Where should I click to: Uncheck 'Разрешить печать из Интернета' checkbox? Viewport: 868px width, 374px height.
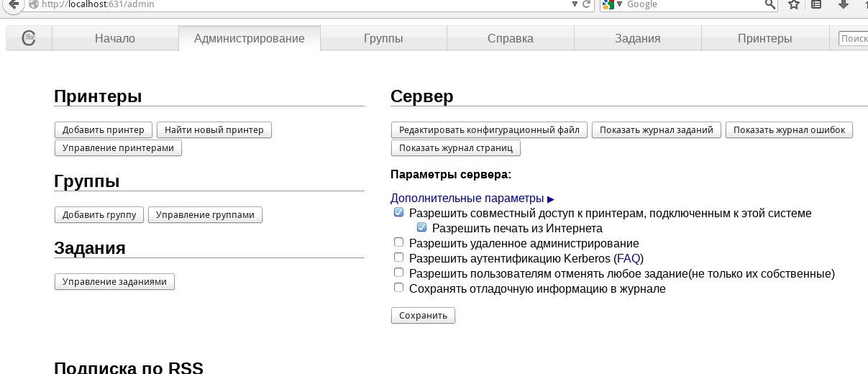click(x=422, y=228)
